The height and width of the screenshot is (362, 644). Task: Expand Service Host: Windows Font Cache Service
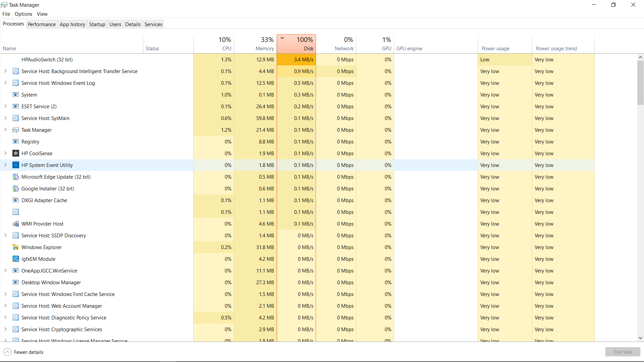[x=5, y=294]
